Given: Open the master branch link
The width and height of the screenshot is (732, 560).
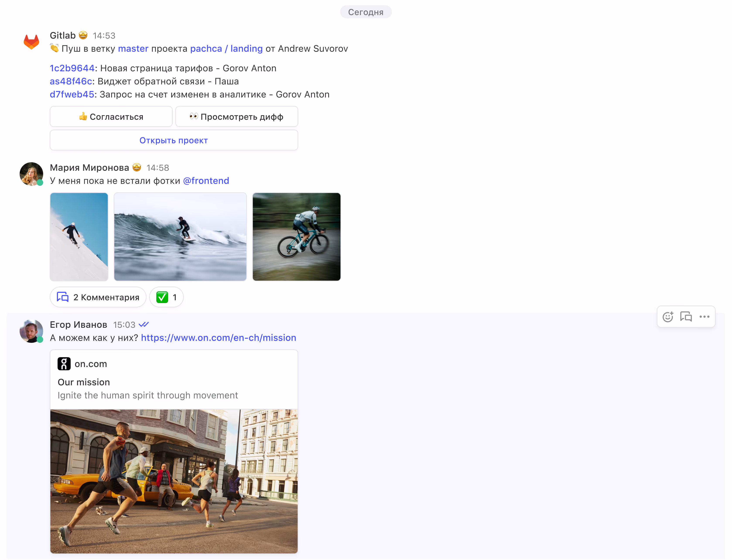Looking at the screenshot, I should click(x=133, y=49).
